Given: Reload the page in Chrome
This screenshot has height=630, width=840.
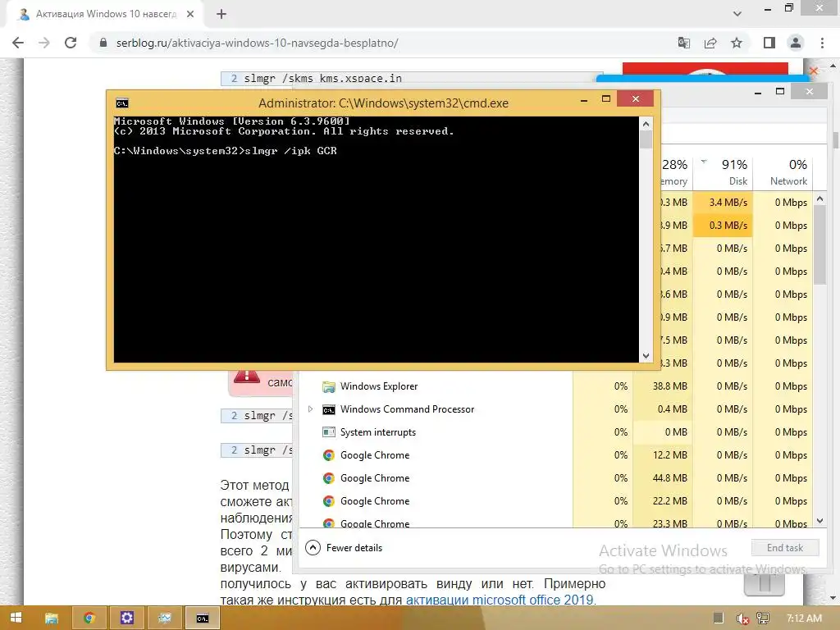Looking at the screenshot, I should pyautogui.click(x=71, y=43).
